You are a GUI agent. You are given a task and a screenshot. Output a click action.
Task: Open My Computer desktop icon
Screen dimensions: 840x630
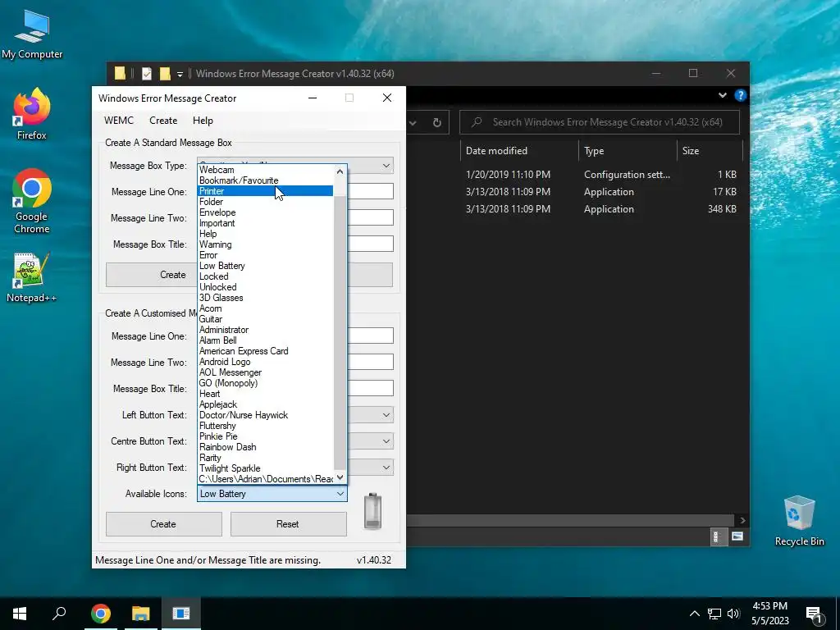coord(32,35)
